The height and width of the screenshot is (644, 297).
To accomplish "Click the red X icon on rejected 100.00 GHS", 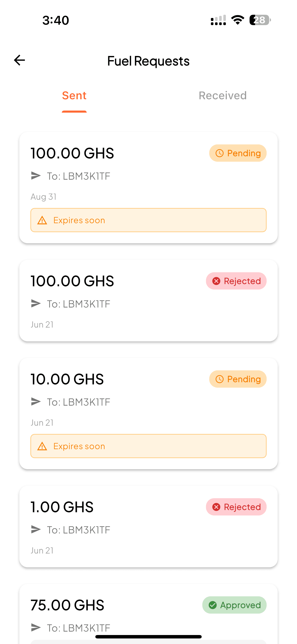I will (x=216, y=281).
